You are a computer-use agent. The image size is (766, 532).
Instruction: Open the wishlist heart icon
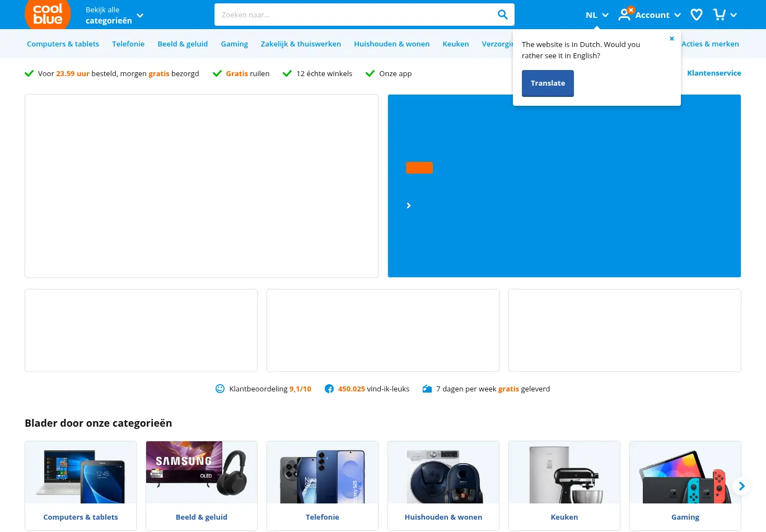(x=696, y=15)
